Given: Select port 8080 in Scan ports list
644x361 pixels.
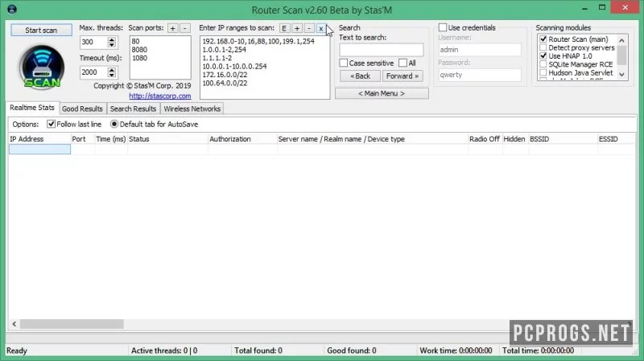Looking at the screenshot, I should coord(139,50).
